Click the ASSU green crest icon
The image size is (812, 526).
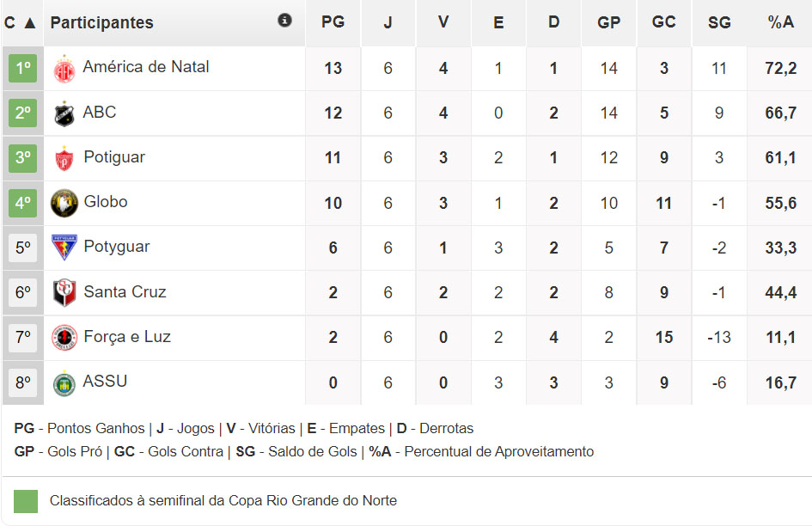tap(64, 383)
